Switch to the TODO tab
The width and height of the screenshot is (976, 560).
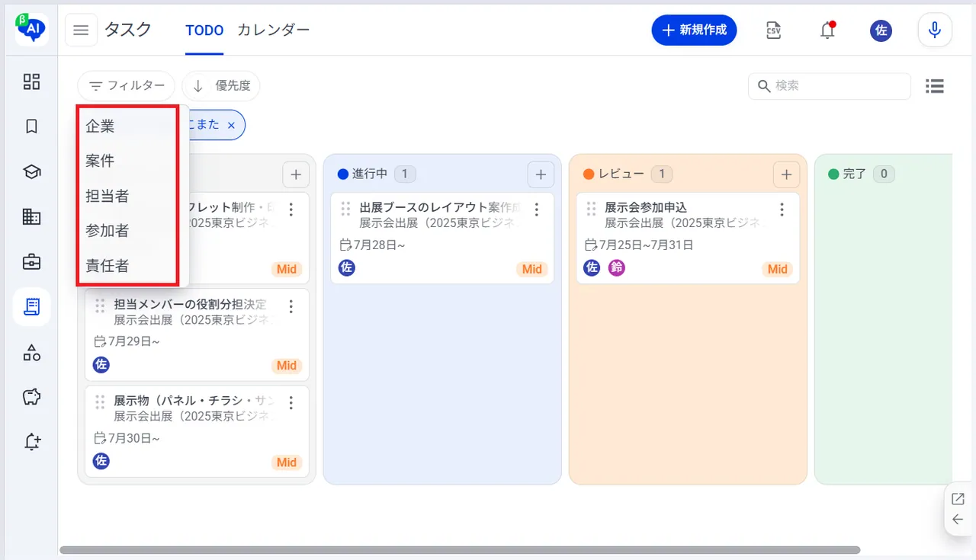point(204,30)
